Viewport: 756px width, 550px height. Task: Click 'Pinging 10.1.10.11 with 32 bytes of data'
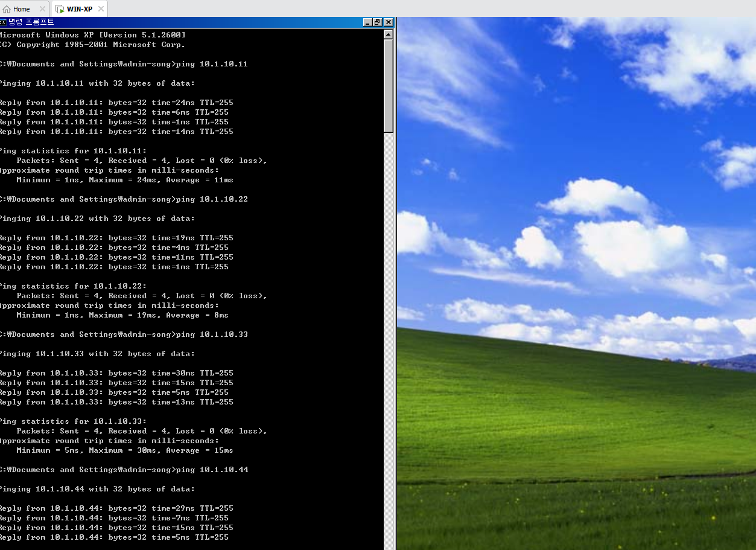point(97,83)
